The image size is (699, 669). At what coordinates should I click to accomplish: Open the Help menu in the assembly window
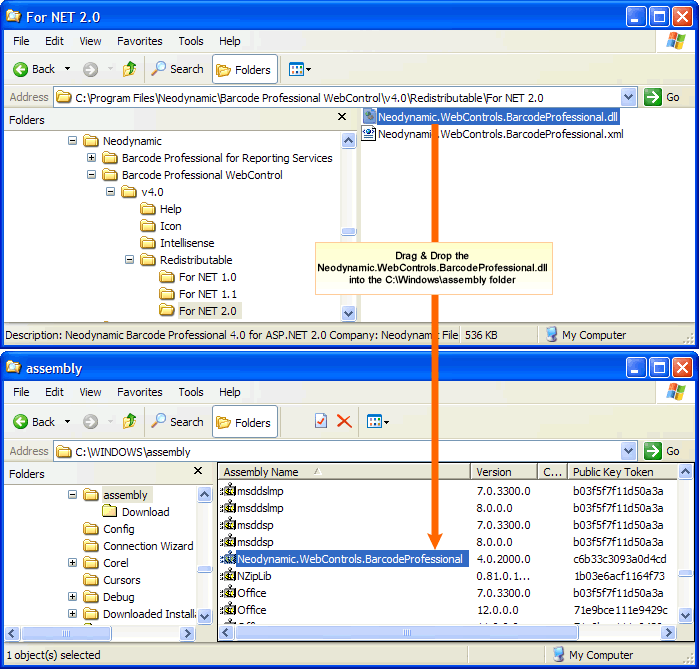tap(230, 392)
